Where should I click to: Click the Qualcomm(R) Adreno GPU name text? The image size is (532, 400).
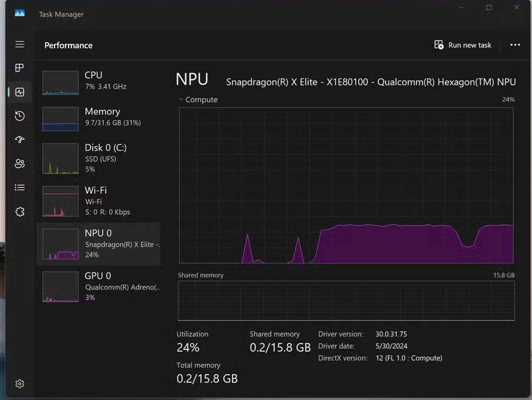[x=122, y=287]
